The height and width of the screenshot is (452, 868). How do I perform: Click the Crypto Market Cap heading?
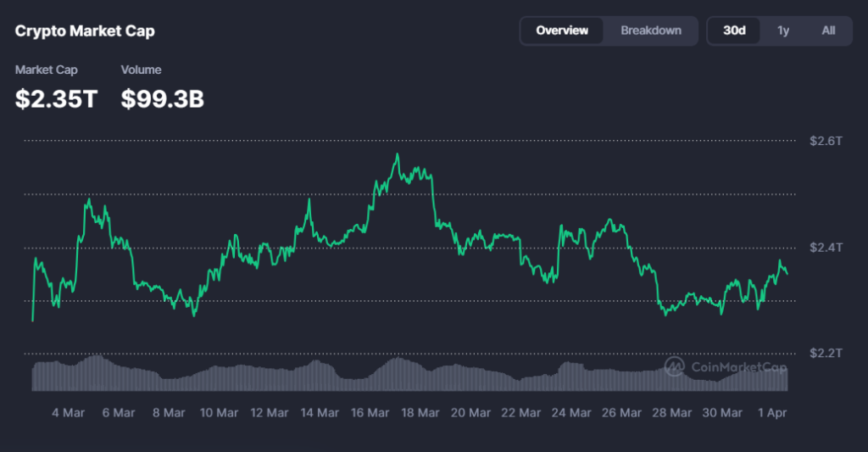pos(85,31)
